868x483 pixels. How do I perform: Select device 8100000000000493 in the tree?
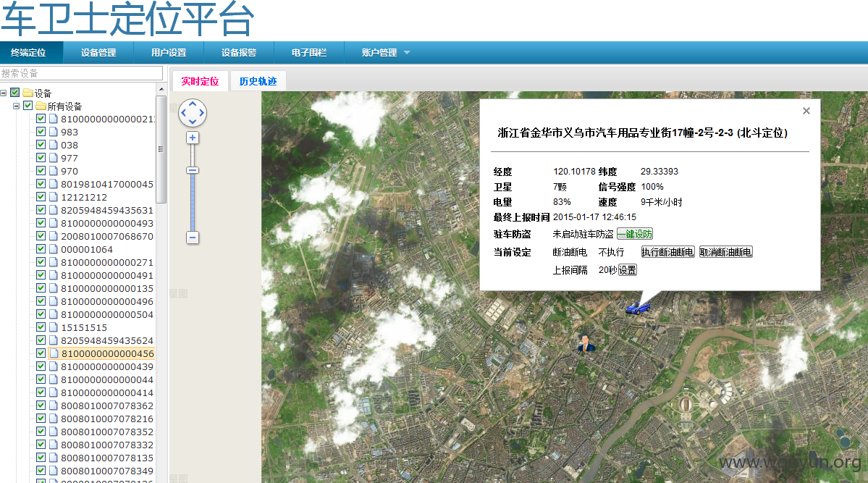(x=107, y=223)
